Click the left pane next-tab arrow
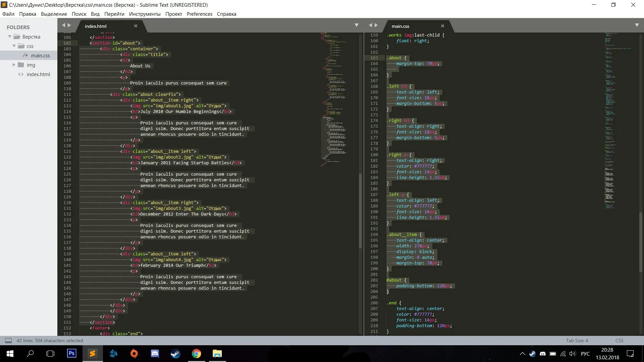The image size is (644, 362). (69, 25)
